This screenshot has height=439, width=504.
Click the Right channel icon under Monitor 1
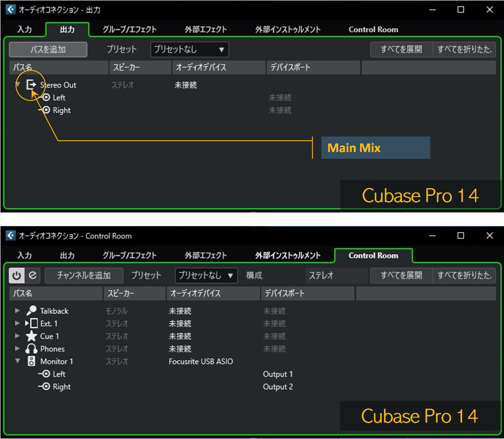pos(44,386)
